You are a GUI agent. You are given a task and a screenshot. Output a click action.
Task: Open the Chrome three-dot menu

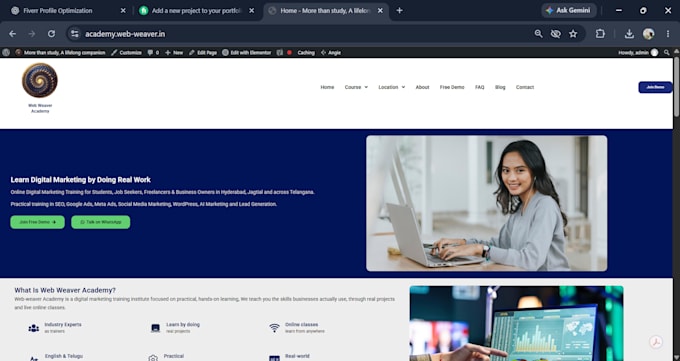(668, 34)
